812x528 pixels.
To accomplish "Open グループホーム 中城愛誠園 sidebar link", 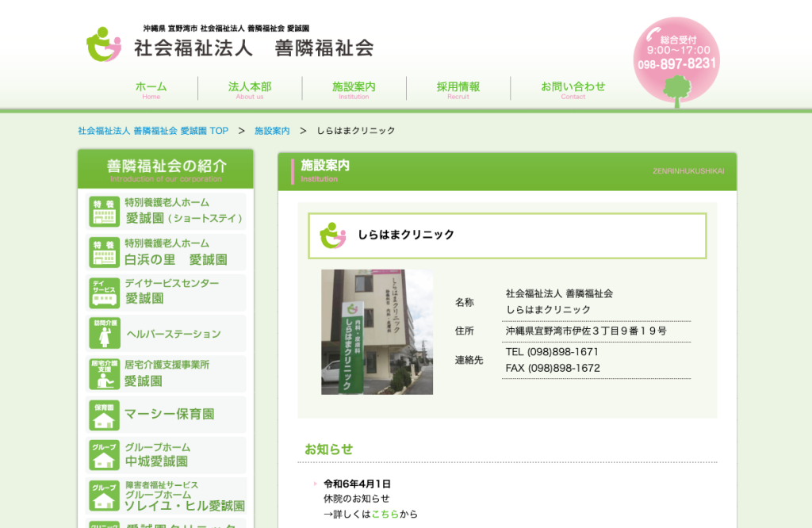I will (x=166, y=455).
